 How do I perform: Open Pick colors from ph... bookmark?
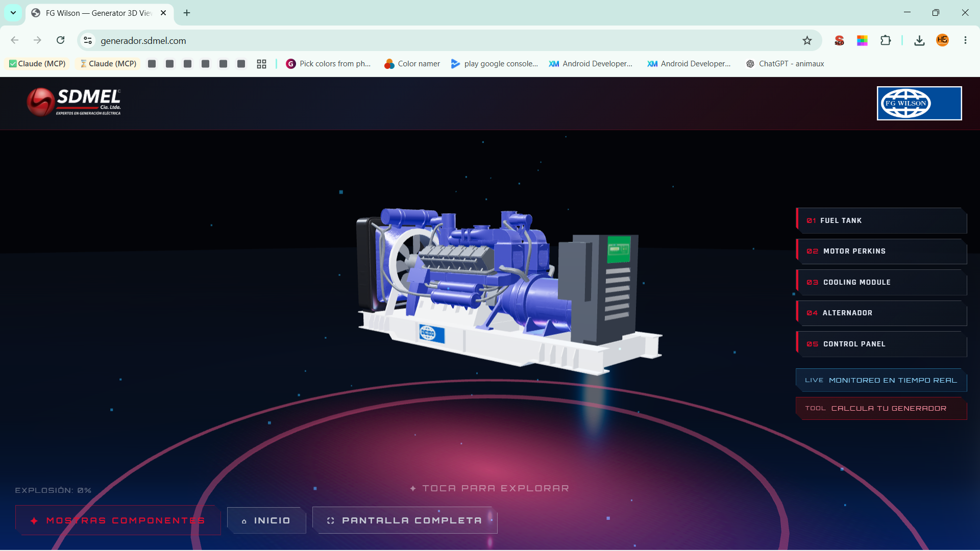pos(328,64)
